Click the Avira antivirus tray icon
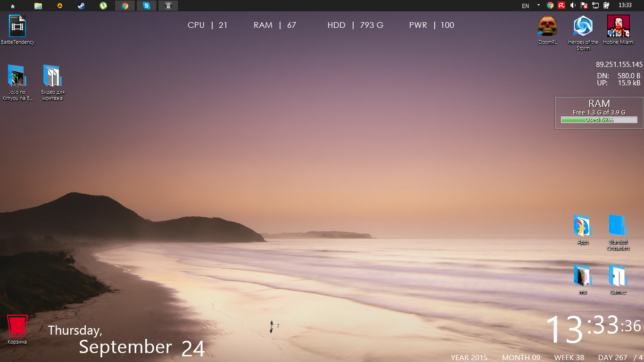 (x=561, y=6)
